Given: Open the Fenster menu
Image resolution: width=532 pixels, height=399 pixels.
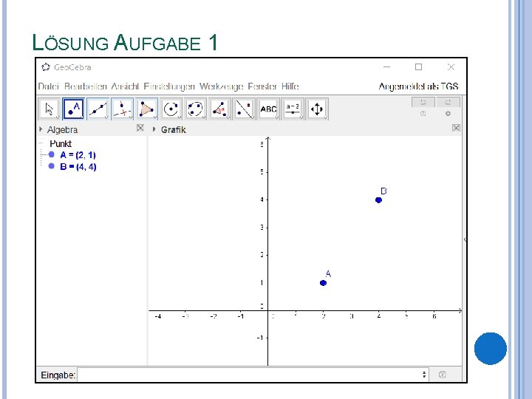Looking at the screenshot, I should pyautogui.click(x=262, y=86).
